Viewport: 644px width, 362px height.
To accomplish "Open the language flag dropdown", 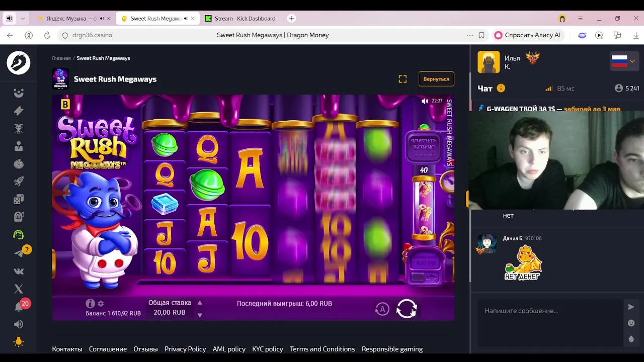I will click(x=624, y=61).
